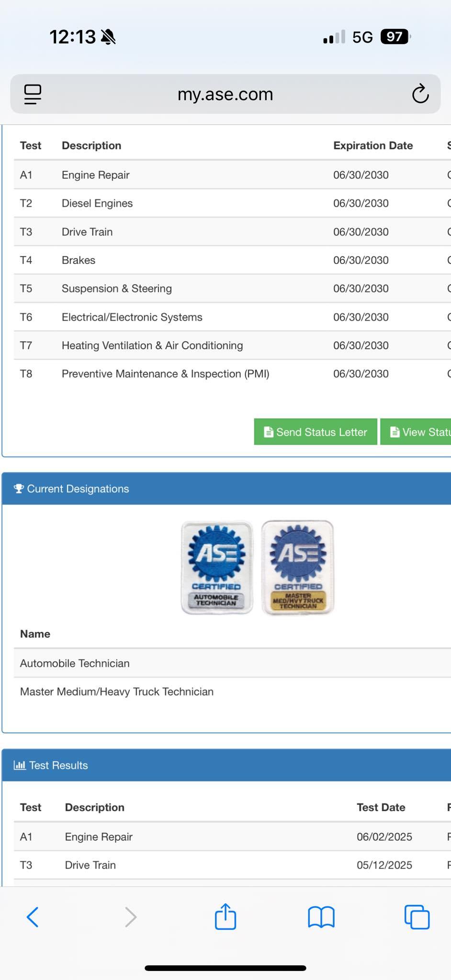Viewport: 451px width, 980px height.
Task: Select Preventive Maintenance & Inspection (PMI) row
Action: pyautogui.click(x=232, y=374)
